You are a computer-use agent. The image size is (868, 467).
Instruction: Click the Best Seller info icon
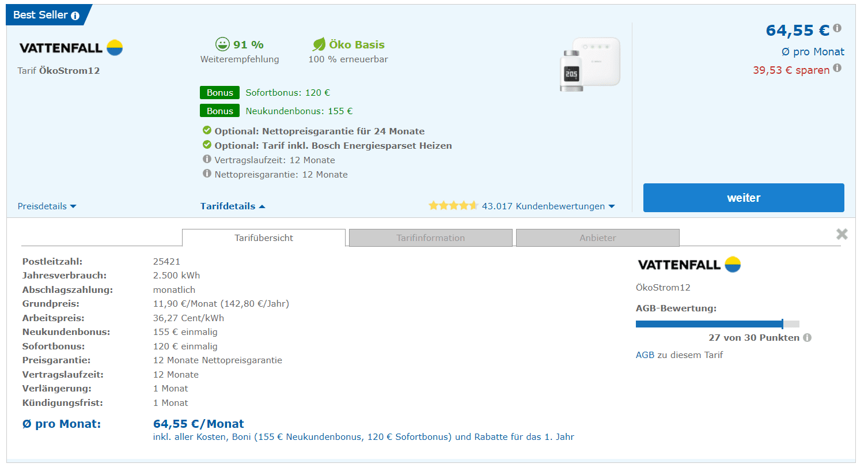pos(75,16)
